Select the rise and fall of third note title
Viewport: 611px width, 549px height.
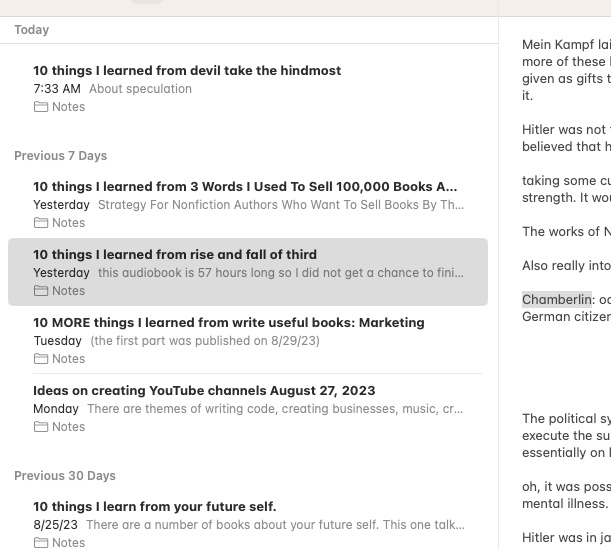coord(175,255)
